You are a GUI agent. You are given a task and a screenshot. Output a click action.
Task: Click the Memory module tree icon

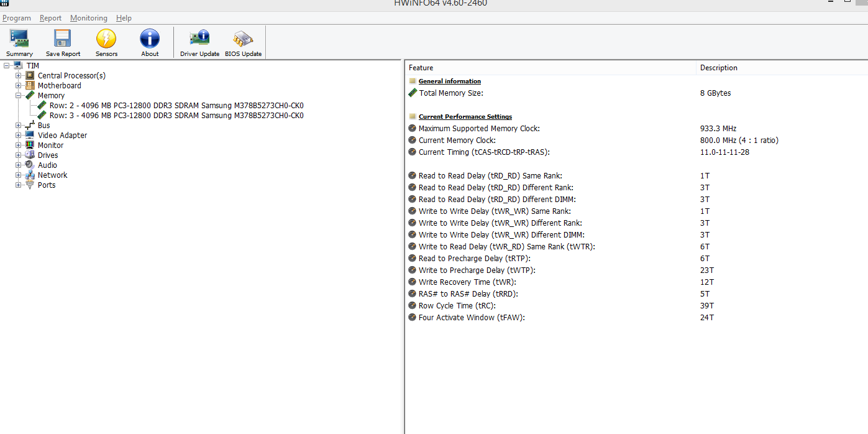coord(30,95)
